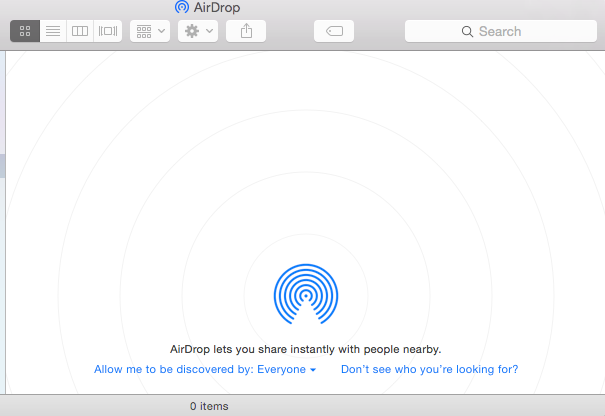
Task: Switch to column view
Action: (x=80, y=31)
